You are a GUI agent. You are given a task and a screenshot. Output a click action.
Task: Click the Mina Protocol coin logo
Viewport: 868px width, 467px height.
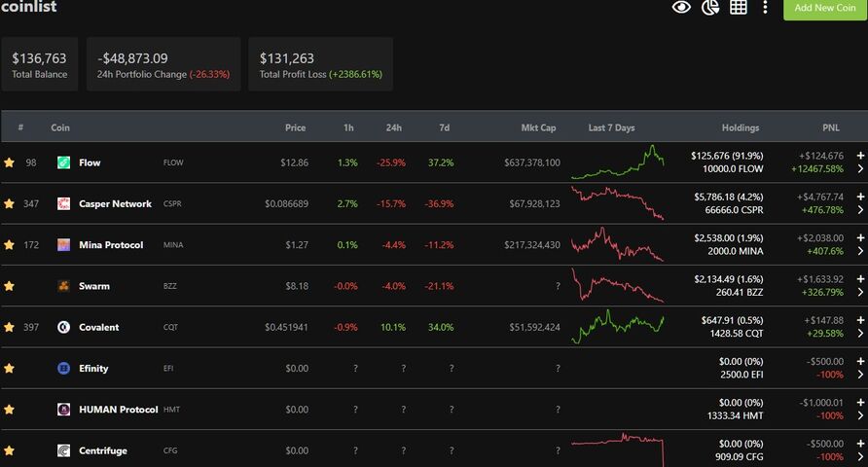tap(63, 244)
